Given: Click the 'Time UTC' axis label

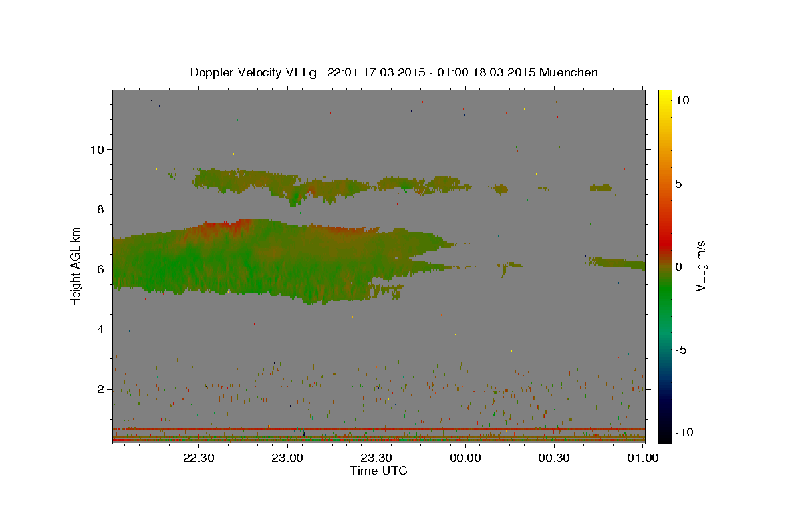Looking at the screenshot, I should (x=378, y=471).
